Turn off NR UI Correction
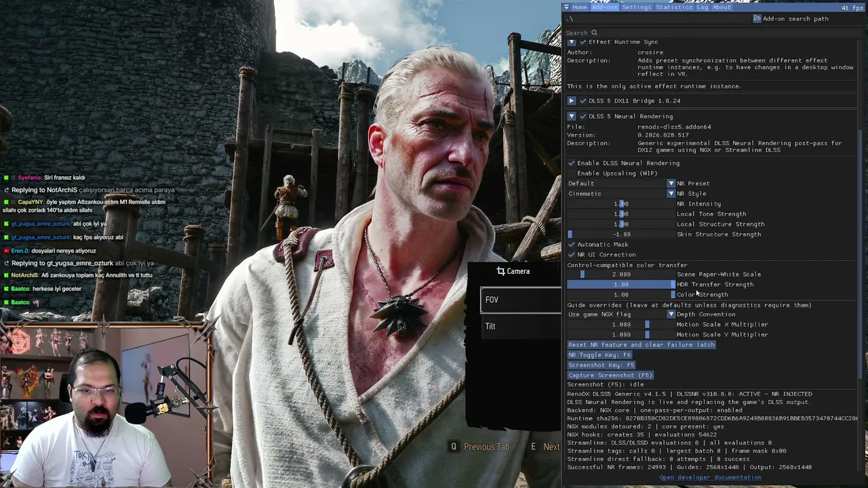Image resolution: width=868 pixels, height=488 pixels. pyautogui.click(x=571, y=255)
